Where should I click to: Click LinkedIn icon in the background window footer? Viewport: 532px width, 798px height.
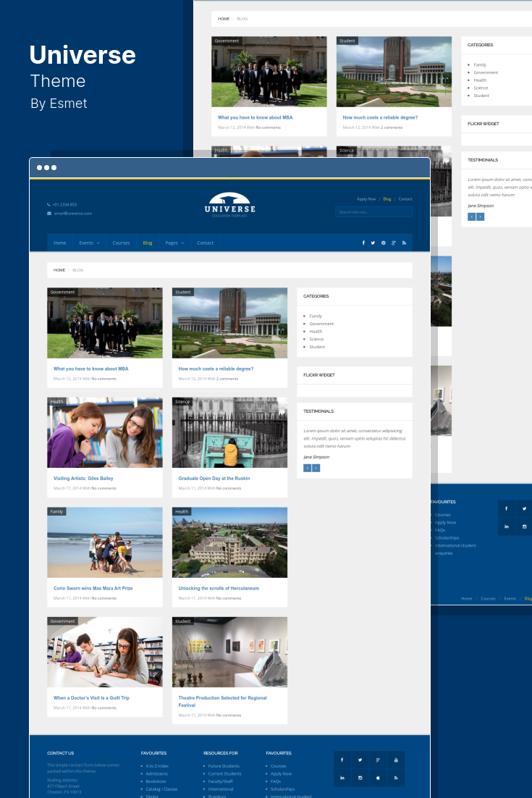click(x=507, y=526)
